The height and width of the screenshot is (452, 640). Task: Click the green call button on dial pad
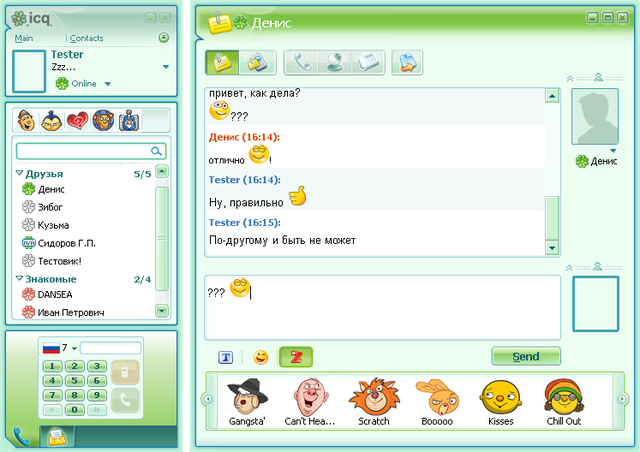point(125,401)
